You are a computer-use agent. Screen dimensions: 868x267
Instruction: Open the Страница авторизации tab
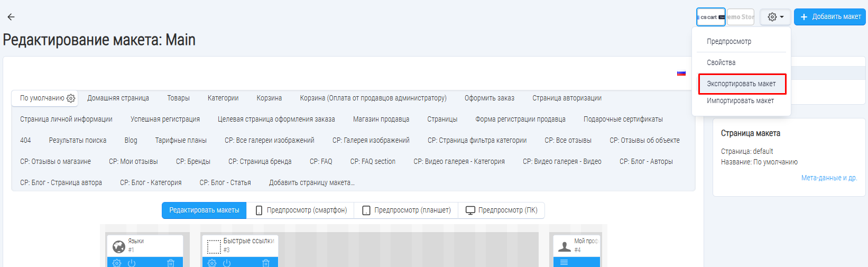(567, 98)
